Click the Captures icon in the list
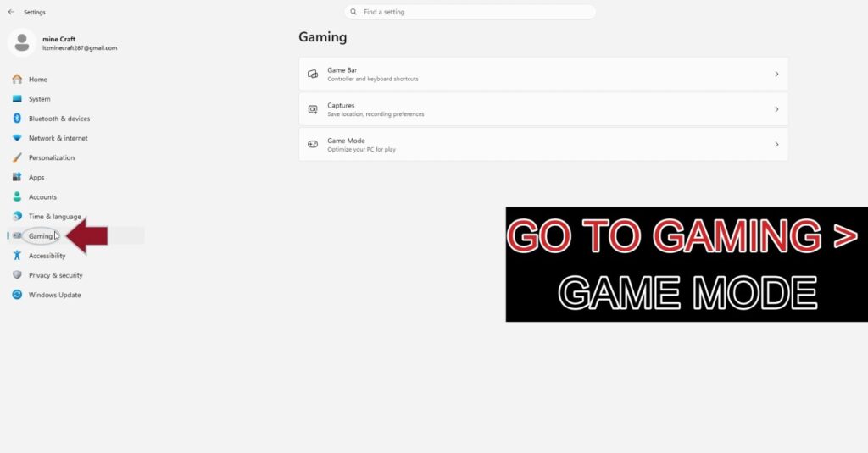This screenshot has height=453, width=868. tap(313, 109)
